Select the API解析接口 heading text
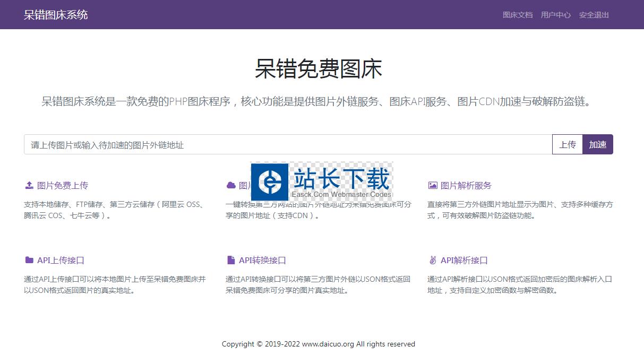The height and width of the screenshot is (364, 644). point(464,260)
